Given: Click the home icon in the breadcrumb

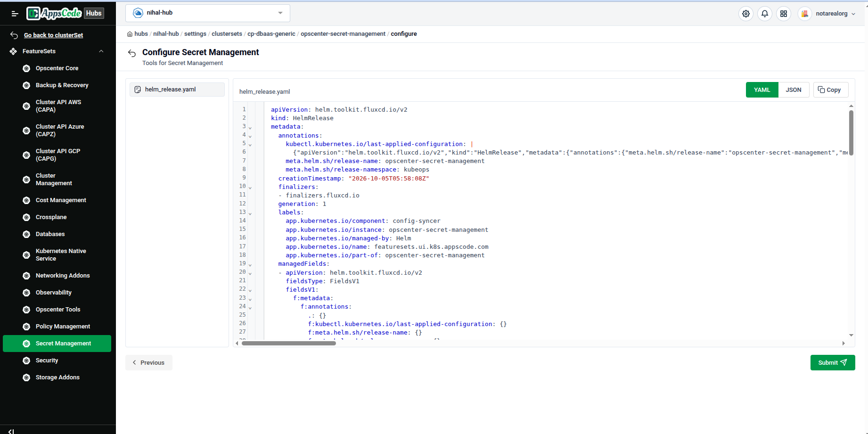Looking at the screenshot, I should coord(130,34).
